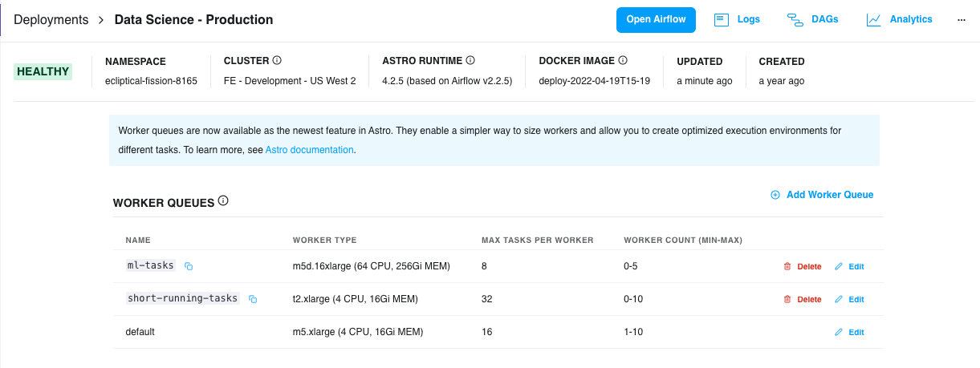Copy the short-running-tasks queue name
980x368 pixels.
pyautogui.click(x=253, y=299)
